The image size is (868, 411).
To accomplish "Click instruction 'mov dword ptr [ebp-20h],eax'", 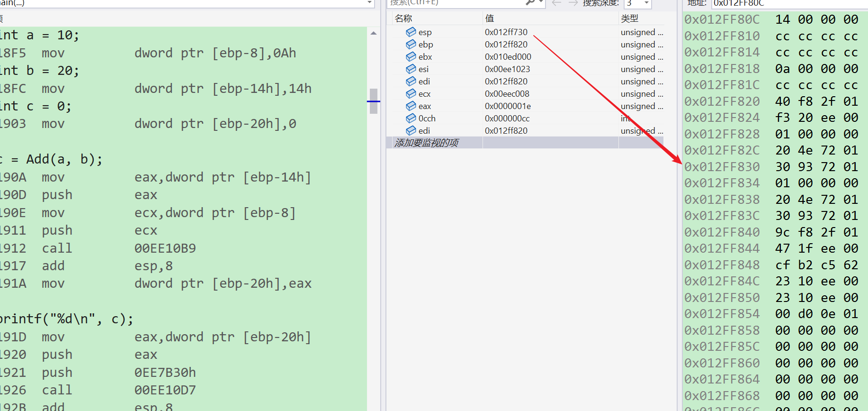I will click(x=177, y=283).
